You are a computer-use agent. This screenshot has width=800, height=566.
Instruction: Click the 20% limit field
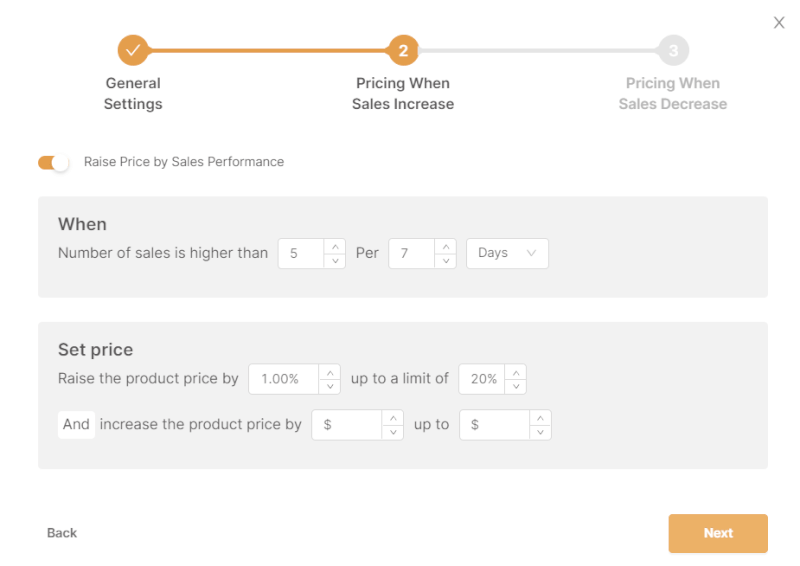coord(482,379)
